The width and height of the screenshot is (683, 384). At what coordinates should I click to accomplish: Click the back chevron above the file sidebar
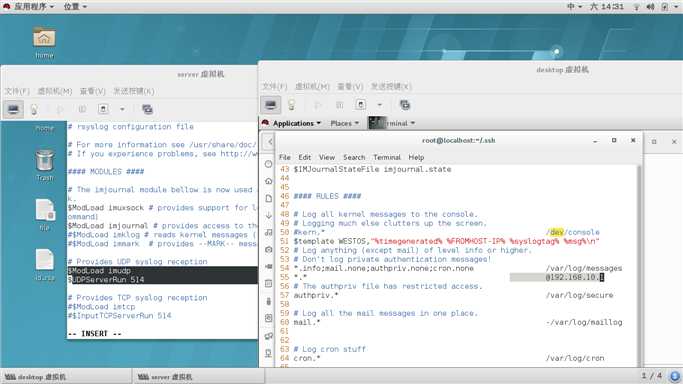point(270,142)
